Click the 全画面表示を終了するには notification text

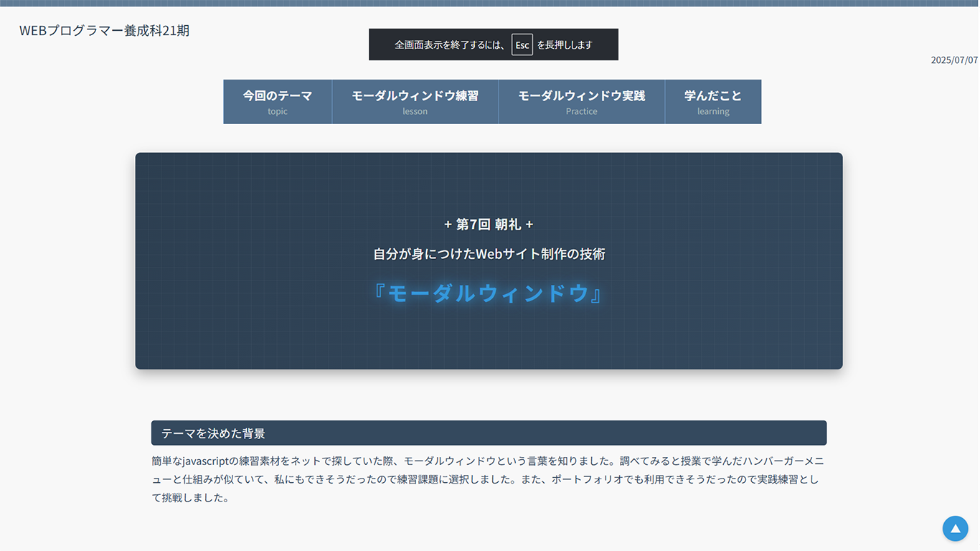coord(450,44)
